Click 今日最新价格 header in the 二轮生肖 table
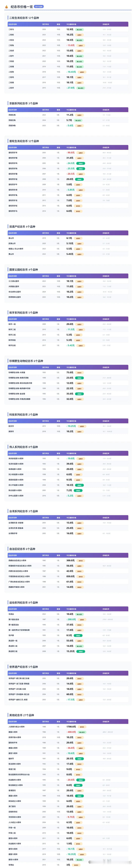Screen dimensions: 136x868 71,24
